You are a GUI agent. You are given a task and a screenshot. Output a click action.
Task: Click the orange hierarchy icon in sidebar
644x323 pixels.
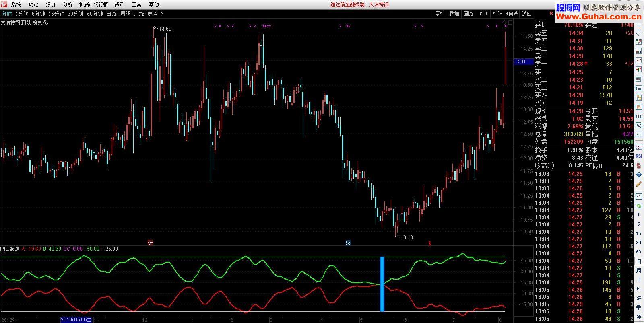coord(639,97)
